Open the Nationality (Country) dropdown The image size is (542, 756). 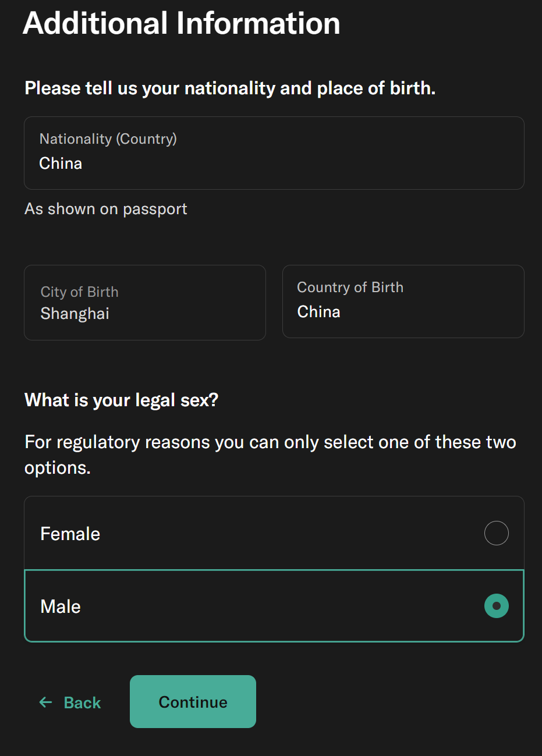click(x=274, y=153)
